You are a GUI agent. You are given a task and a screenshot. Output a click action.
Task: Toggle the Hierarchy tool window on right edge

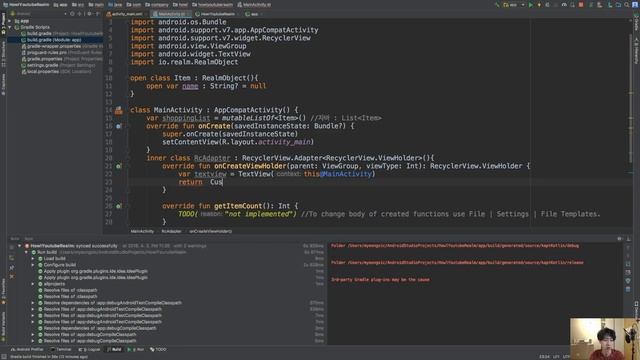(636, 51)
